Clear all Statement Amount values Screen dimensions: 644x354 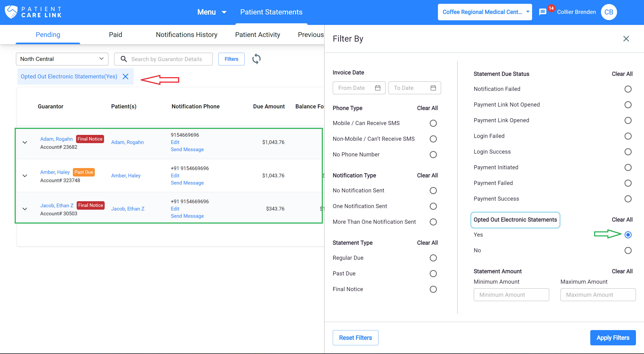[x=622, y=271]
